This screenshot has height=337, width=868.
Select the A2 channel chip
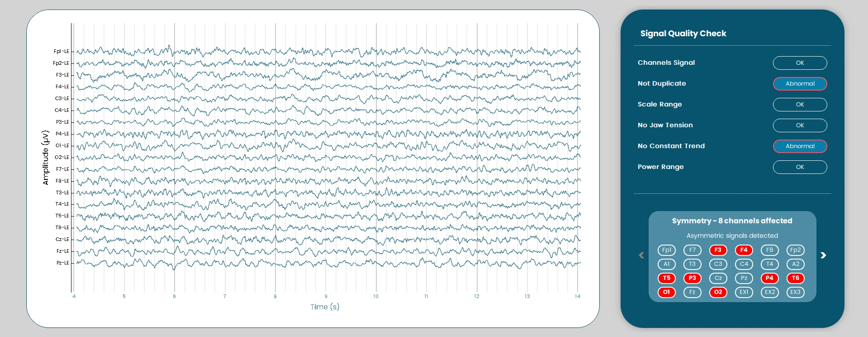tap(795, 264)
